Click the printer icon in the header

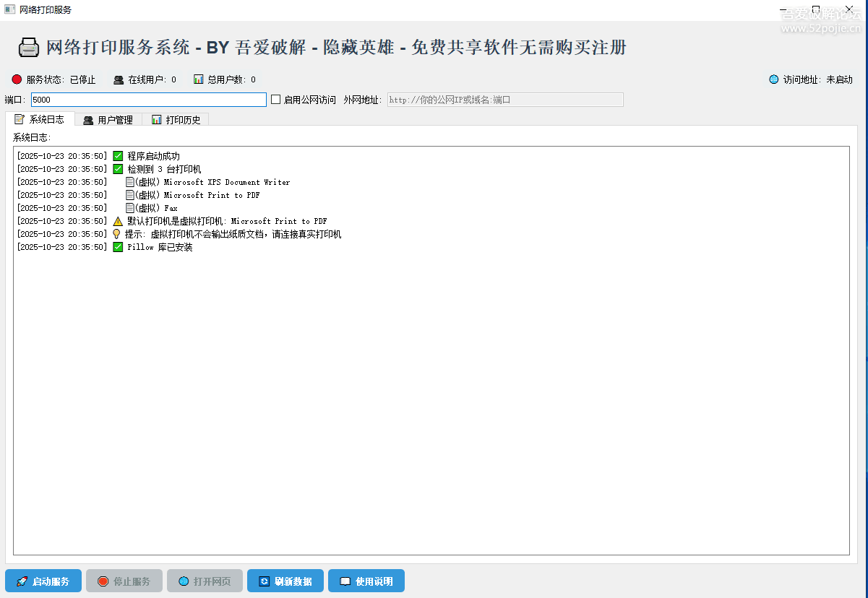(29, 48)
